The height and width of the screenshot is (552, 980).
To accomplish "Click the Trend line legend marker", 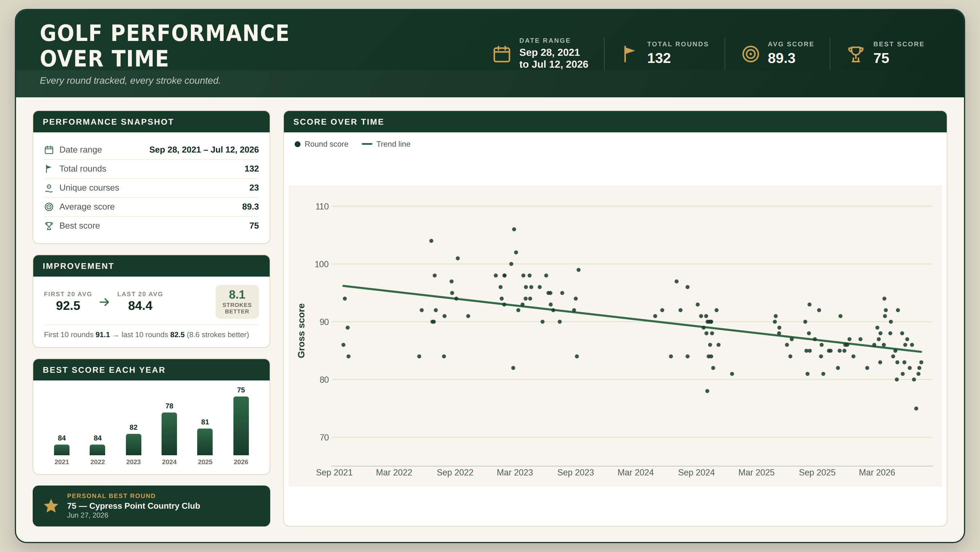I will click(x=367, y=144).
